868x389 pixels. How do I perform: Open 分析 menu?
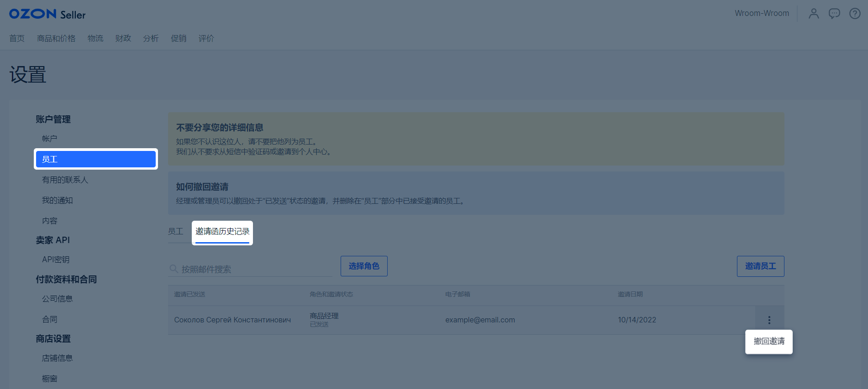pyautogui.click(x=151, y=38)
